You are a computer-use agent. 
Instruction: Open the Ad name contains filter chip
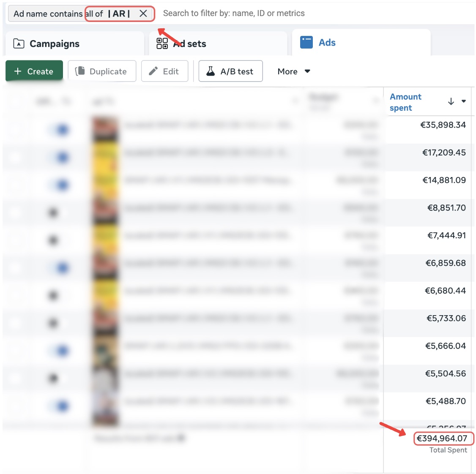81,14
